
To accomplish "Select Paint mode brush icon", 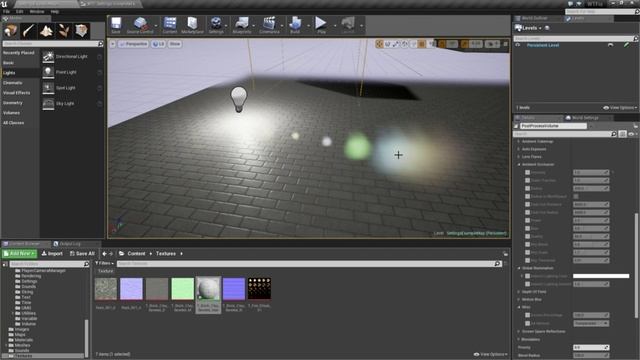I will [x=28, y=31].
